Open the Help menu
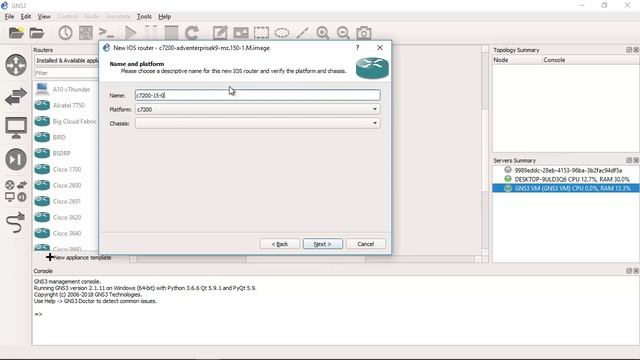This screenshot has height=360, width=640. coord(164,16)
